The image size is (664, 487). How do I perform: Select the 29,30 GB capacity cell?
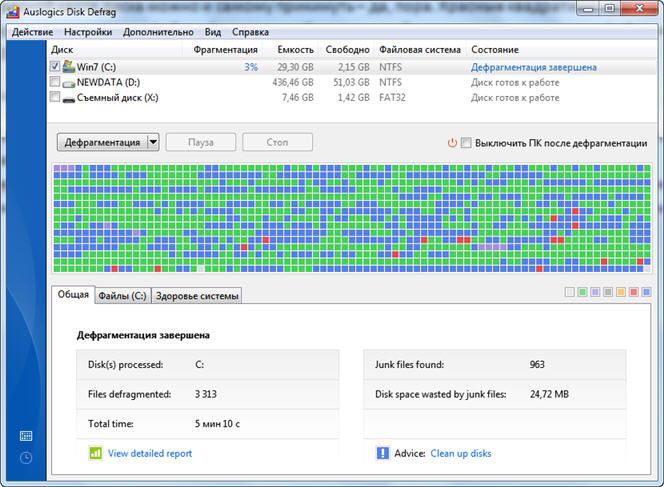(x=296, y=67)
